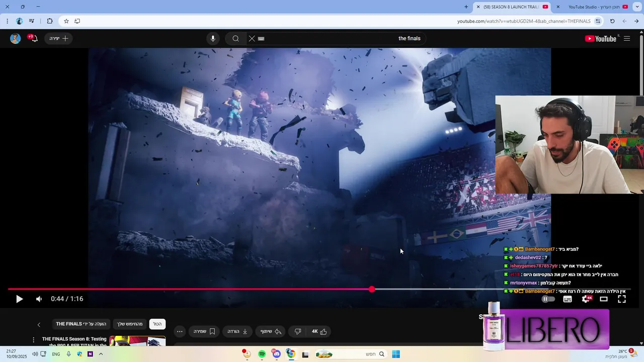Clear the search text with X
This screenshot has height=362, width=644.
click(252, 39)
